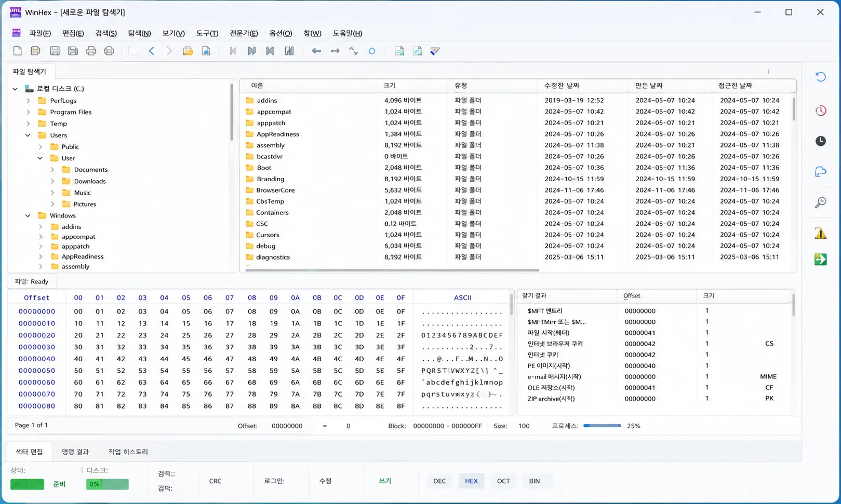Switch number display to BIN
This screenshot has height=504, width=841.
(x=535, y=481)
